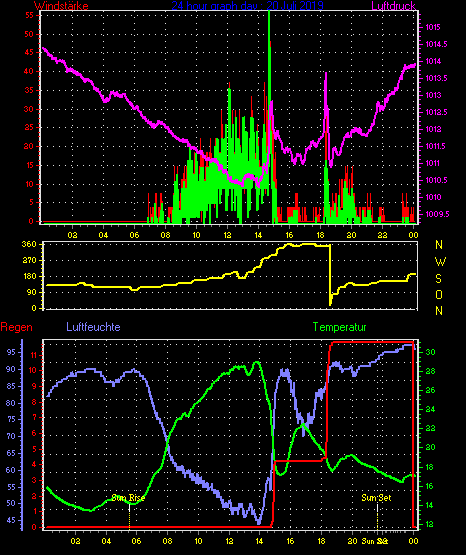Click the red 7 on the rain axis
The image size is (466, 555).
35,418
